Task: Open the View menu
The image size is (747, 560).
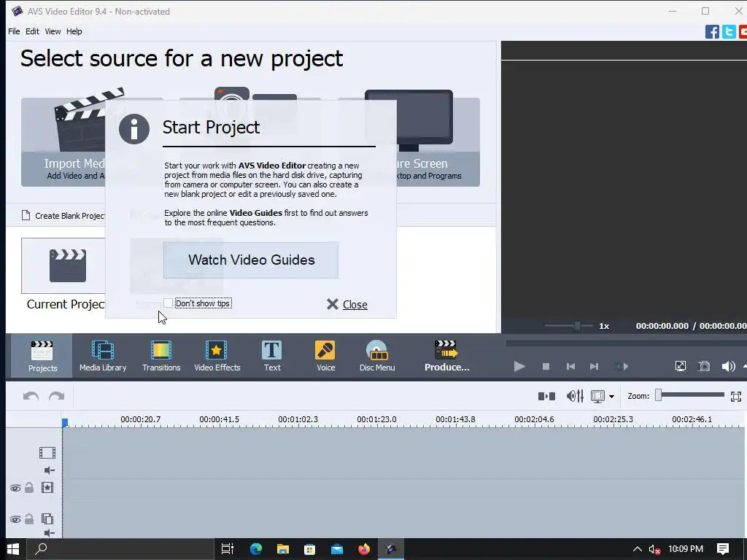Action: [x=53, y=31]
